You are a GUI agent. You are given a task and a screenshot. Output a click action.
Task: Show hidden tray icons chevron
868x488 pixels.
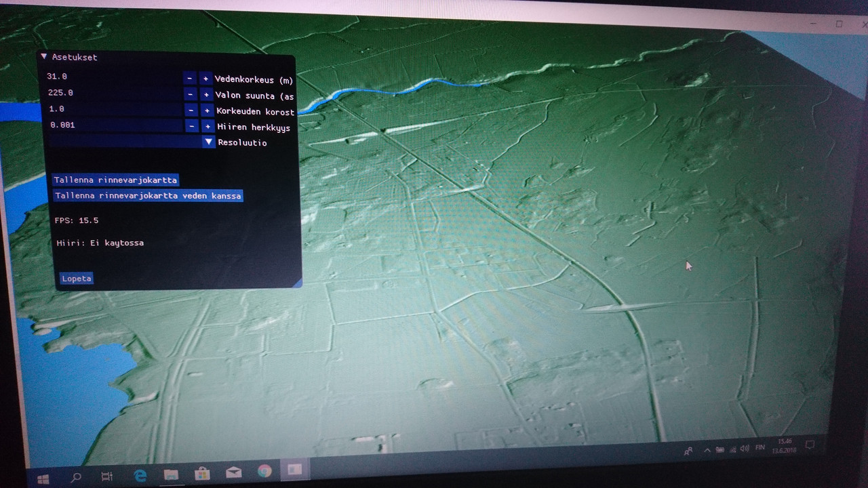[x=707, y=450]
